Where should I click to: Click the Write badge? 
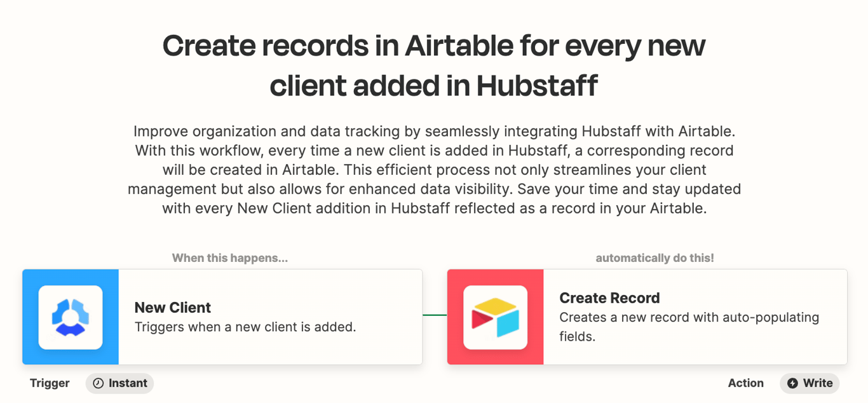point(809,383)
